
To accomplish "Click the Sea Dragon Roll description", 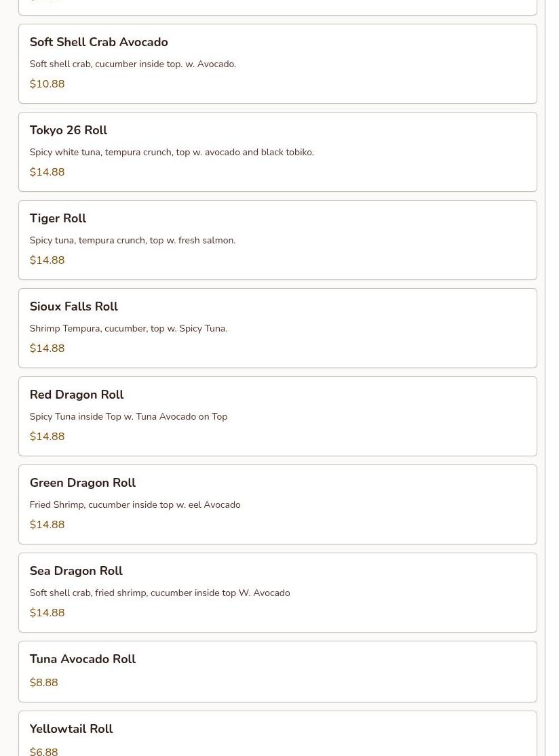I will click(159, 593).
